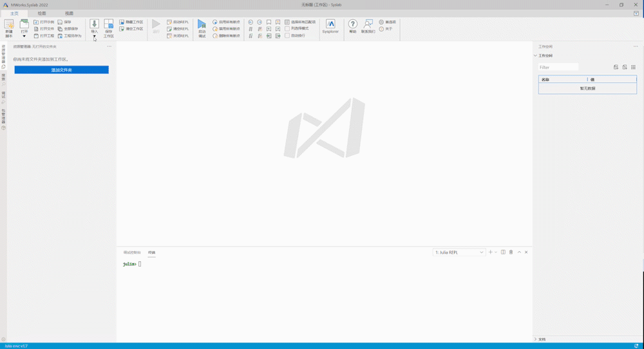Image resolution: width=644 pixels, height=349 pixels.
Task: Delete terminal using the trash icon
Action: [511, 252]
